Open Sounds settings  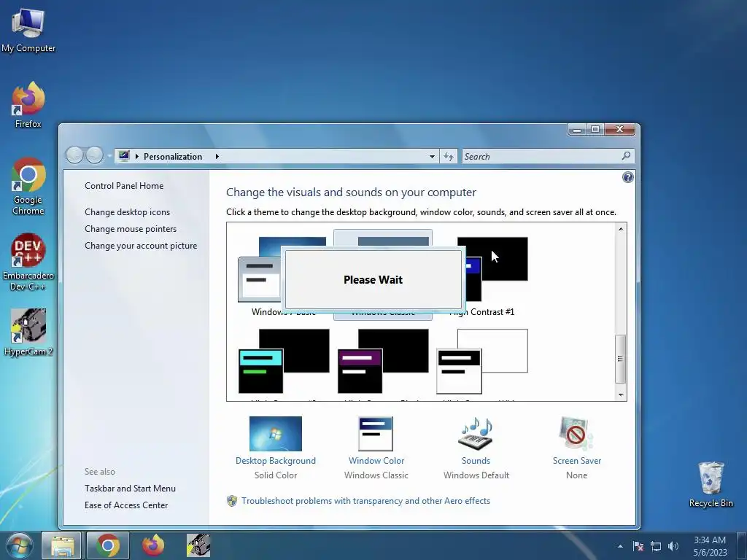click(476, 448)
